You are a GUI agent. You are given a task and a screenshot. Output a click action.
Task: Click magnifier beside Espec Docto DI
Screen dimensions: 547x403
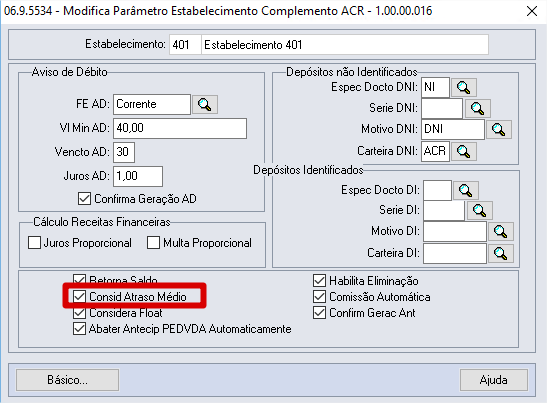[x=466, y=191]
